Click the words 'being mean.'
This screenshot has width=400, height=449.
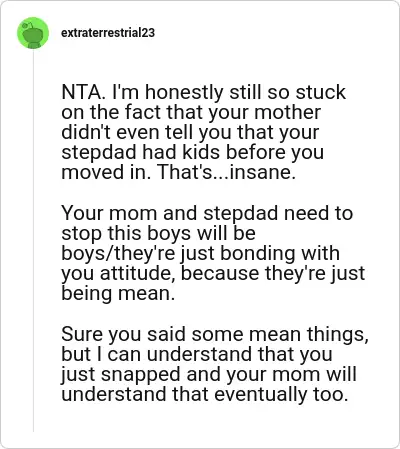tap(118, 293)
